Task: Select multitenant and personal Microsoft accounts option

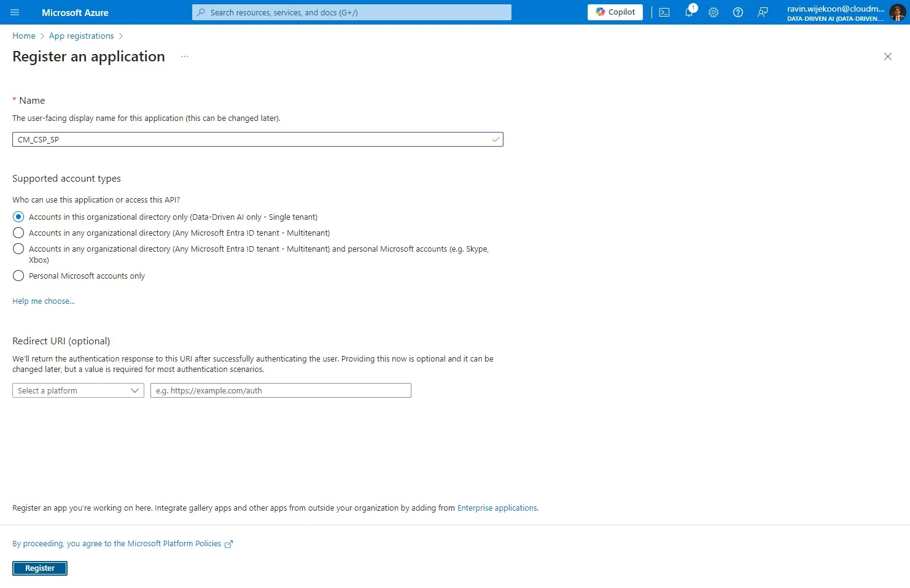Action: click(x=18, y=249)
